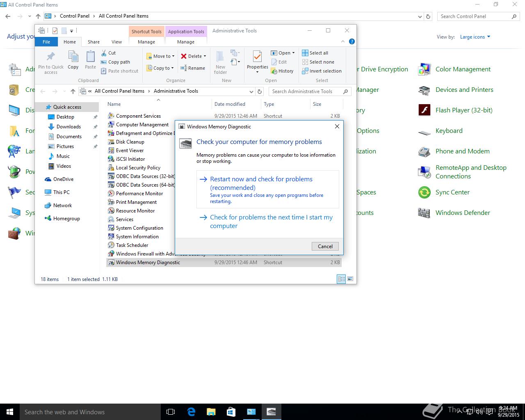Open the File tab
The height and width of the screenshot is (420, 525).
coord(46,42)
